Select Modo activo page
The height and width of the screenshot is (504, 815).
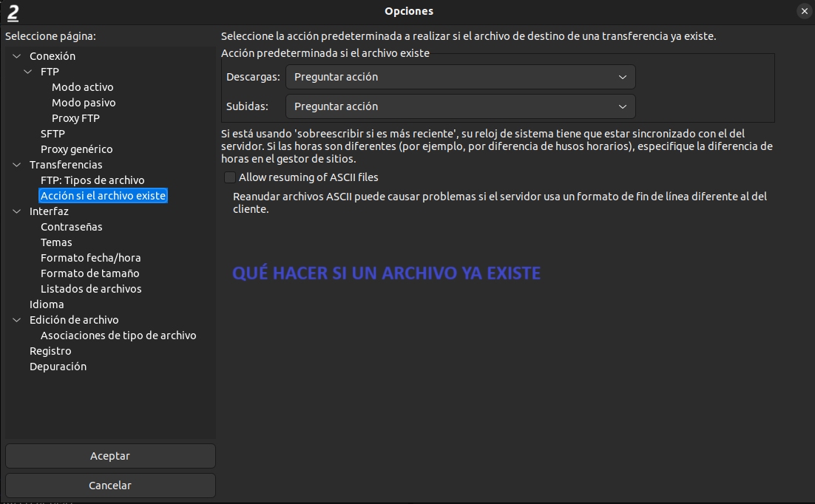[x=82, y=87]
